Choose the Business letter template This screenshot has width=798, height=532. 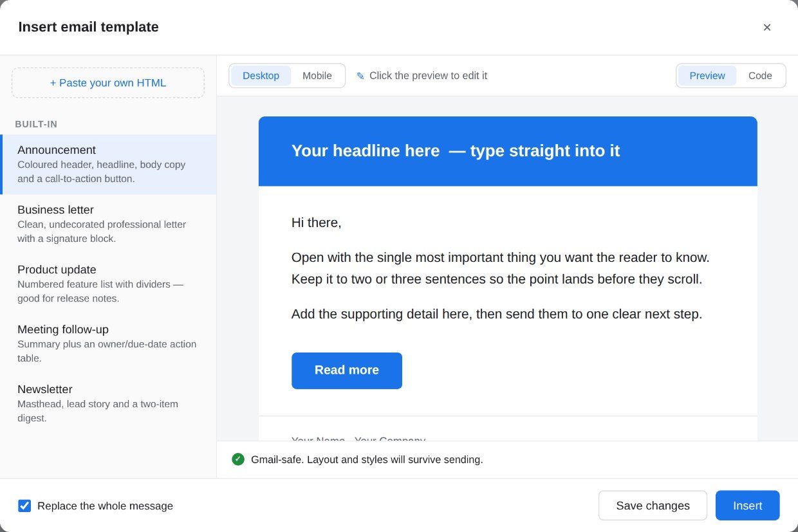108,224
